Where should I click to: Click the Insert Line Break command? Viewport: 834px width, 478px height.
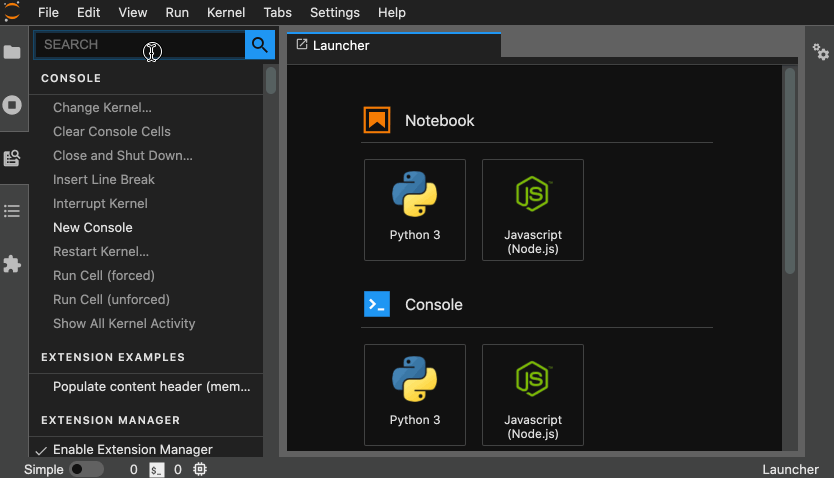coord(104,179)
